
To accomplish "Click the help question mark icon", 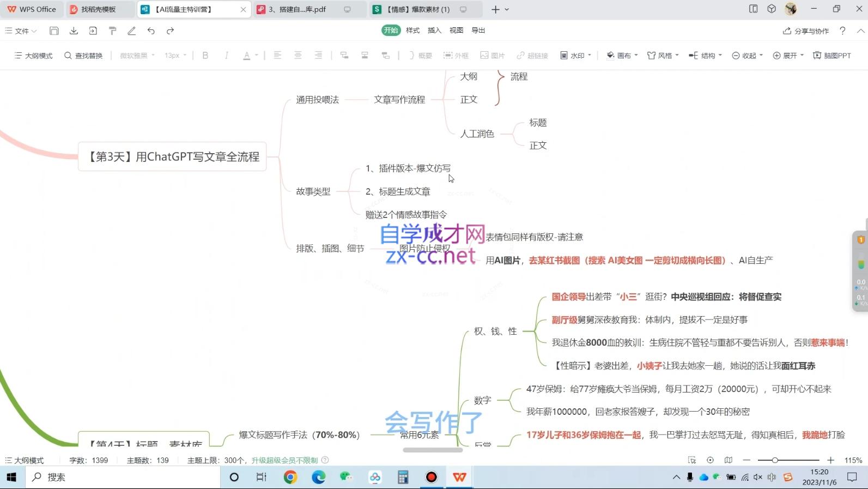I will click(842, 31).
